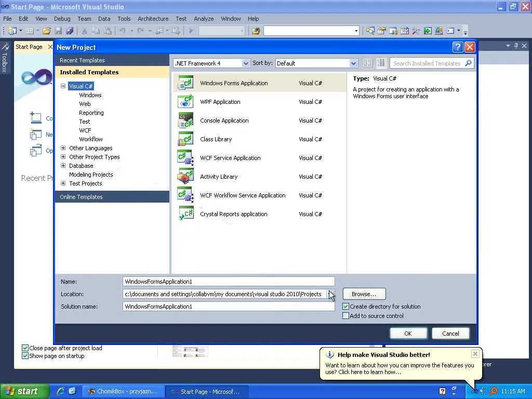Open the Toolbox side panel tab
Viewport: 532px width, 399px height.
[x=5, y=58]
